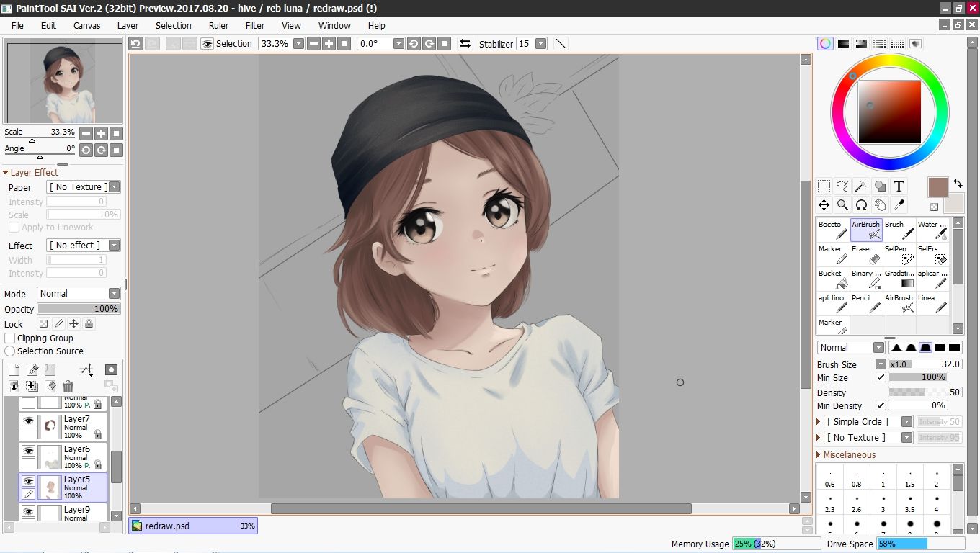The image size is (980, 553).
Task: Select the Shape tool
Action: tap(880, 186)
